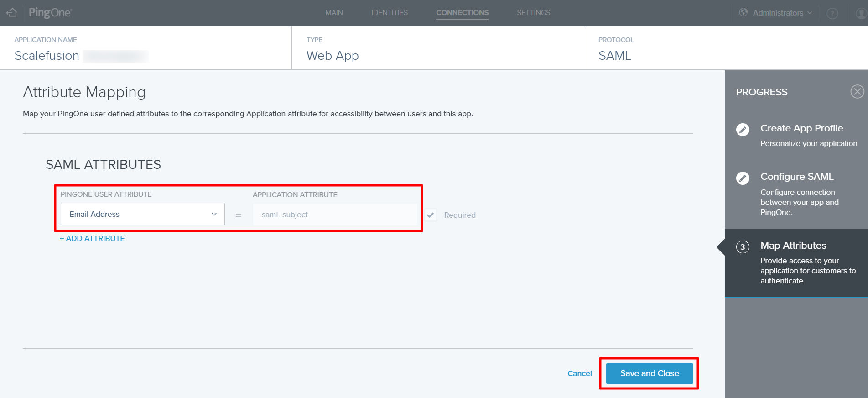Click the Web App type value
The image size is (868, 398).
tap(333, 56)
